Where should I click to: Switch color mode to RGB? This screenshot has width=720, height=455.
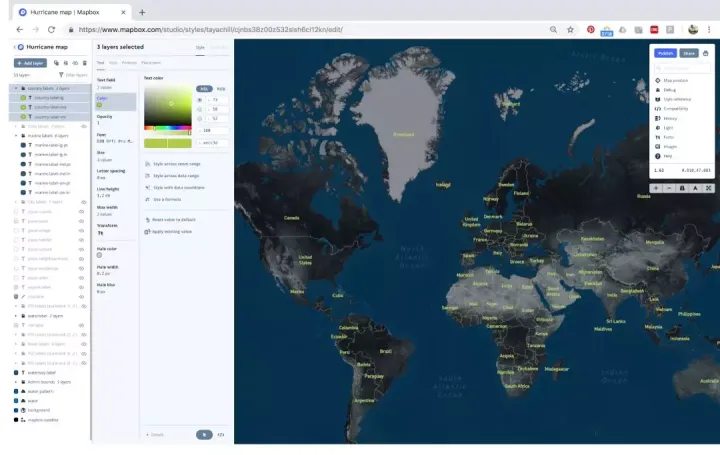pos(221,88)
